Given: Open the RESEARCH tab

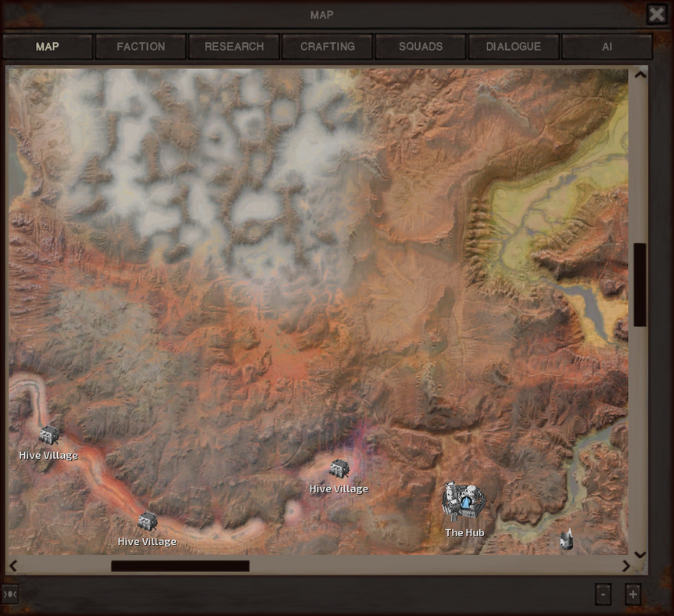Looking at the screenshot, I should click(234, 46).
